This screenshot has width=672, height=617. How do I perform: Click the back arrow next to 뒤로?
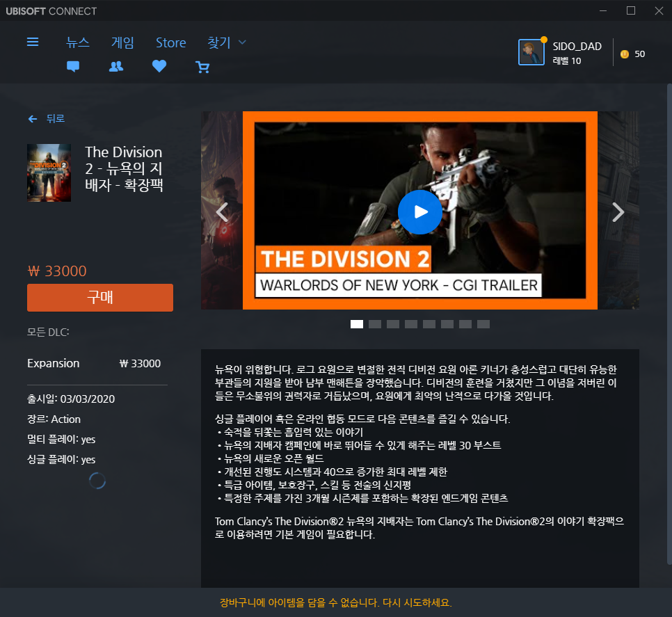pos(33,119)
